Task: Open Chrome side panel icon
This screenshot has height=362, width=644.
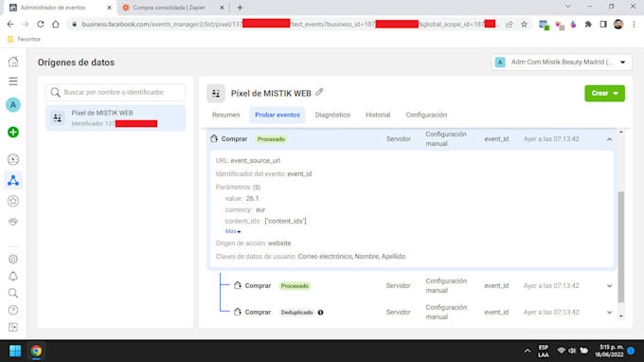Action: (603, 25)
